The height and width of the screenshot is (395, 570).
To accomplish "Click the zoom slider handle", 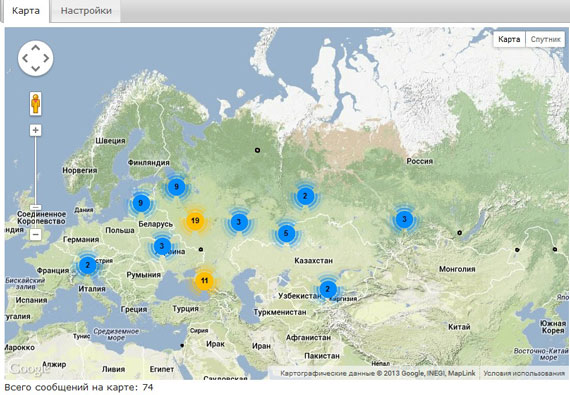I will 35,207.
